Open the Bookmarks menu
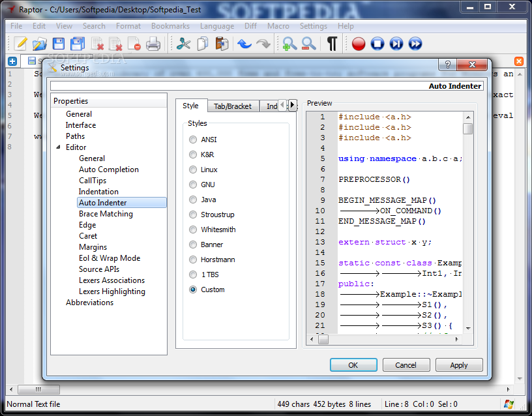Image resolution: width=532 pixels, height=416 pixels. [x=170, y=26]
